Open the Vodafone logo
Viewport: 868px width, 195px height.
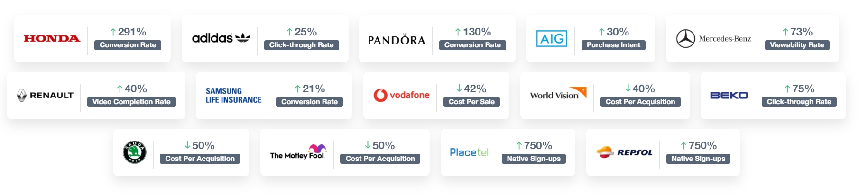pyautogui.click(x=401, y=95)
